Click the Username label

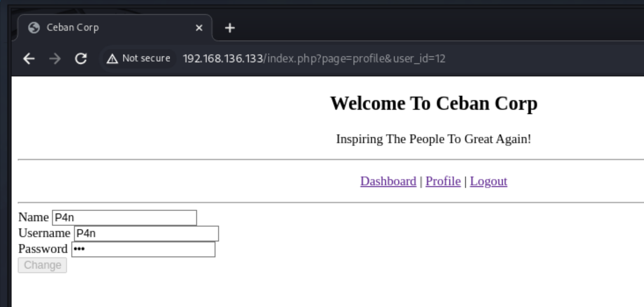pos(44,233)
